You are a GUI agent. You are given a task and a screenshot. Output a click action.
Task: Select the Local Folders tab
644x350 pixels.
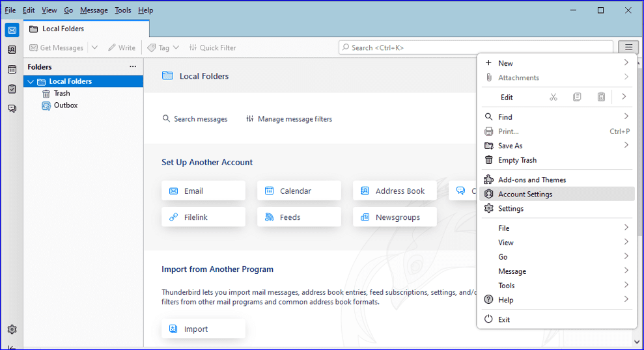click(x=86, y=29)
